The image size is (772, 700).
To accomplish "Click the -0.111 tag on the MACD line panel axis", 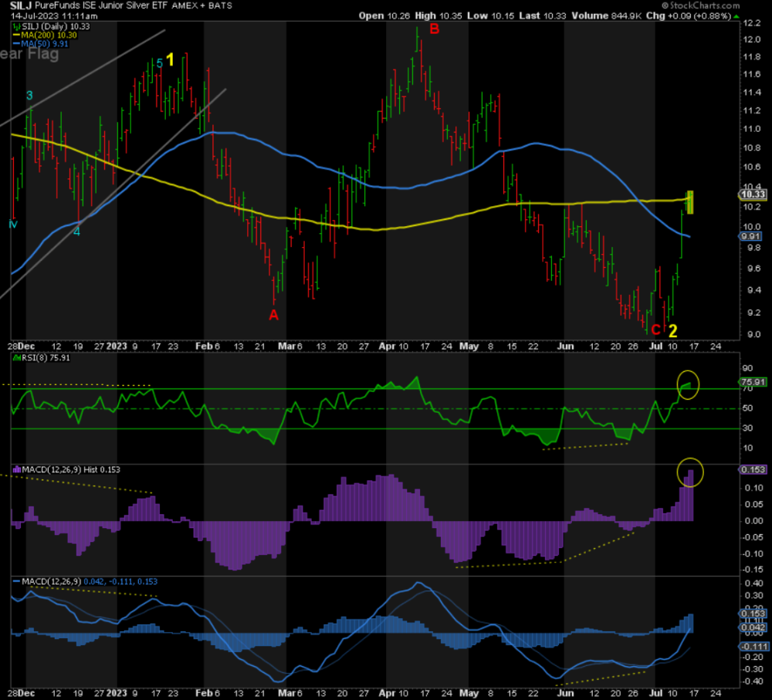I will point(753,646).
